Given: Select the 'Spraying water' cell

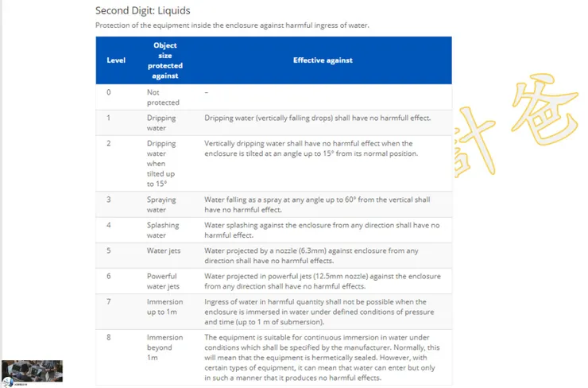Looking at the screenshot, I should [162, 205].
